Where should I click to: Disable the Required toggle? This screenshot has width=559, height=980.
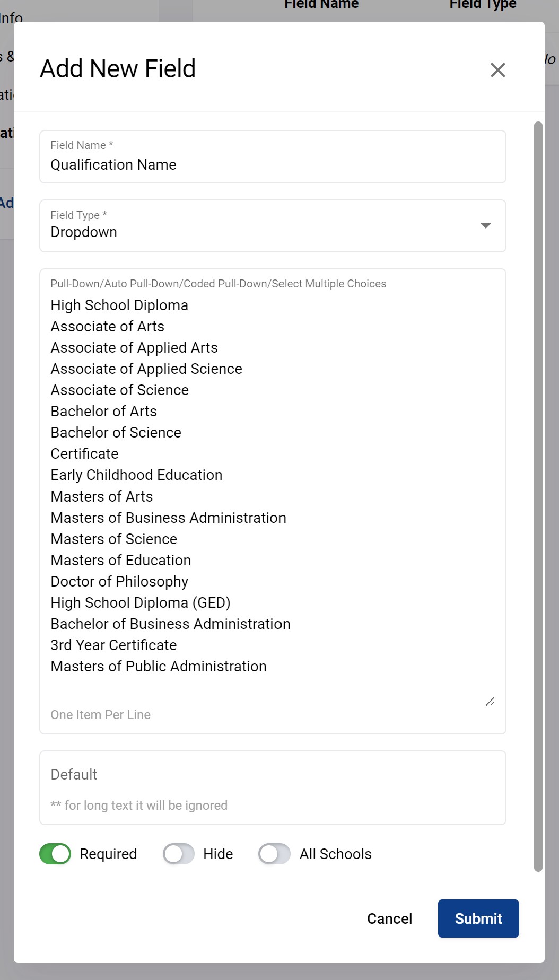click(55, 854)
